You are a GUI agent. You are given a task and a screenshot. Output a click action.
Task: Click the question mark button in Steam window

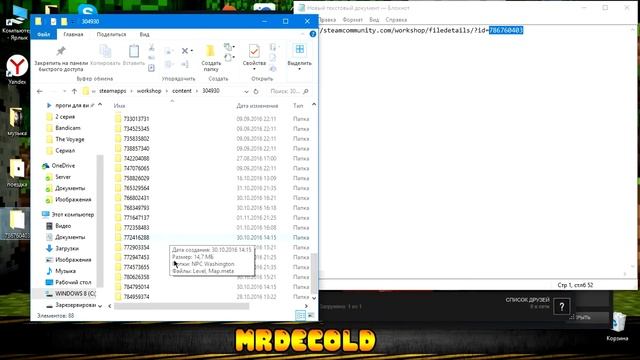pos(562,307)
